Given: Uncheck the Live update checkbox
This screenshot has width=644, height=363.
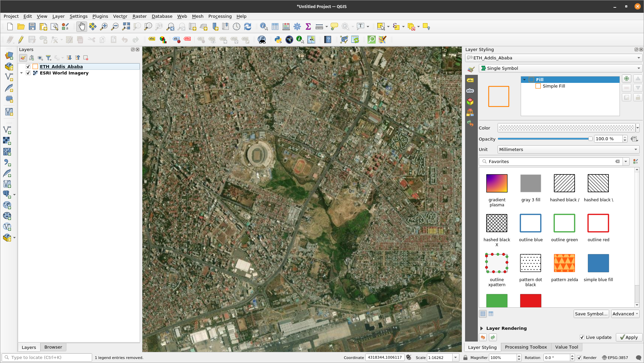Looking at the screenshot, I should click(582, 338).
